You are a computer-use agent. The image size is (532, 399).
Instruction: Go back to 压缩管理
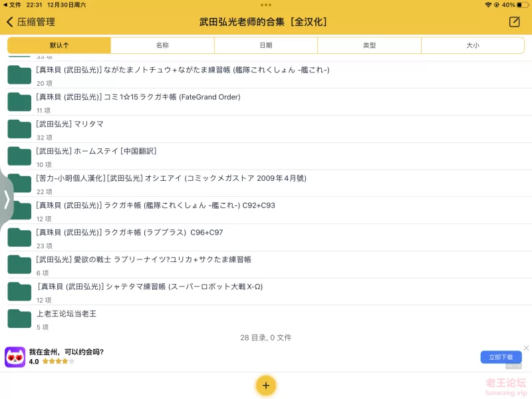coord(31,22)
